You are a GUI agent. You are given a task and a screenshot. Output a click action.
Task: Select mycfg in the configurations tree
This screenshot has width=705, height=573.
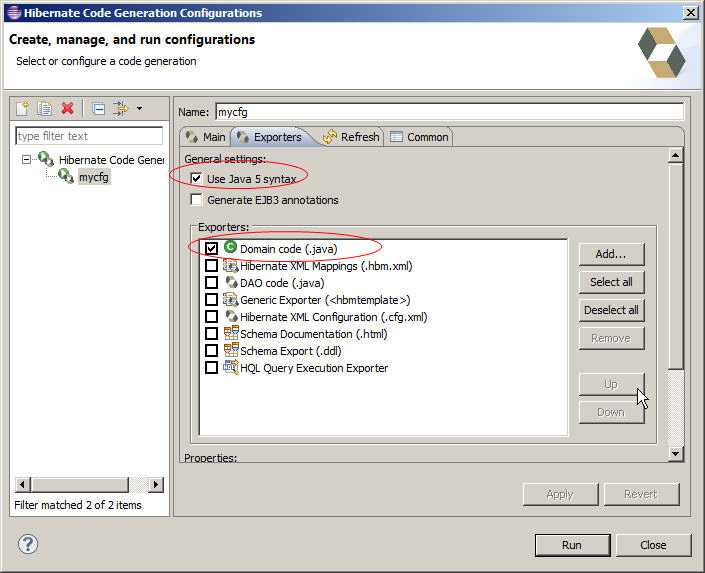94,177
